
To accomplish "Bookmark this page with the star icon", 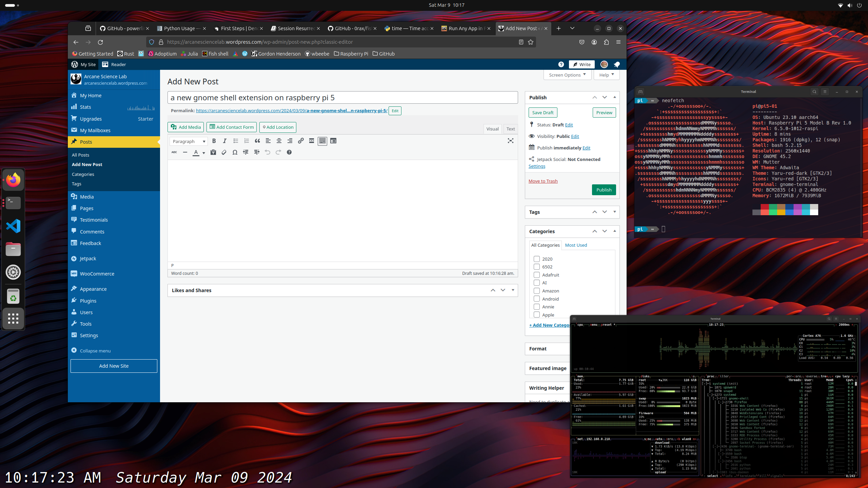I will [x=531, y=42].
